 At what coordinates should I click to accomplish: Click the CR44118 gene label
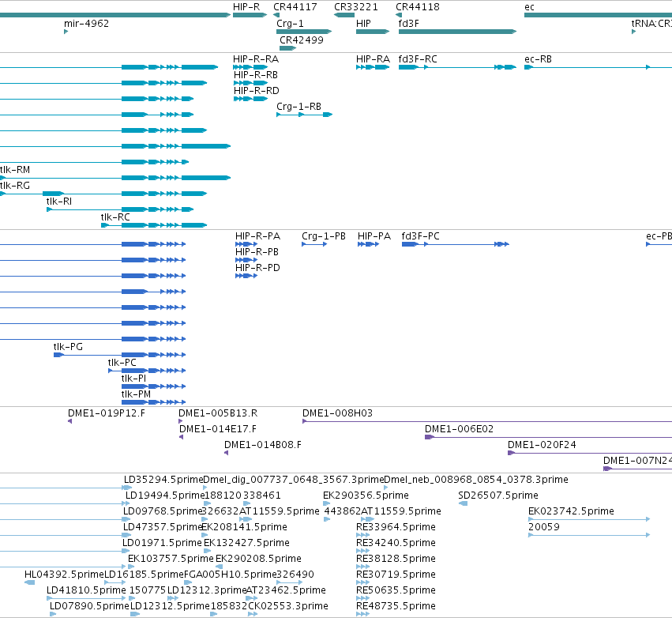click(418, 7)
